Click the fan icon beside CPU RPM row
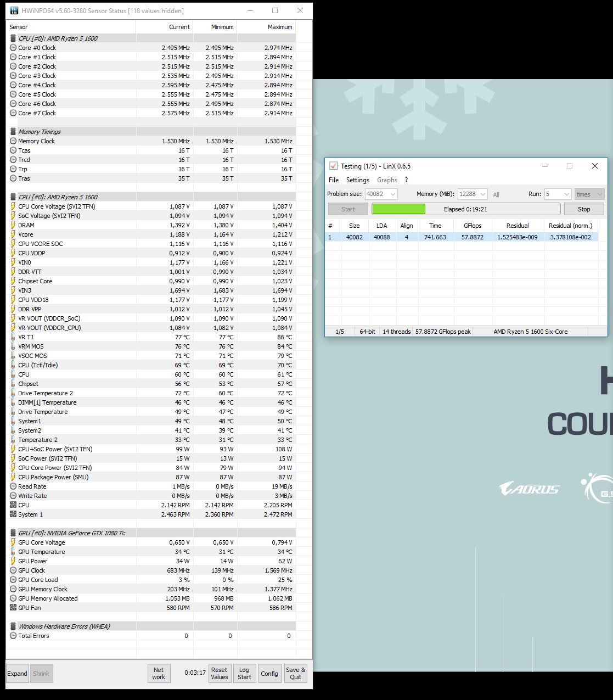This screenshot has height=700, width=613. tap(13, 505)
